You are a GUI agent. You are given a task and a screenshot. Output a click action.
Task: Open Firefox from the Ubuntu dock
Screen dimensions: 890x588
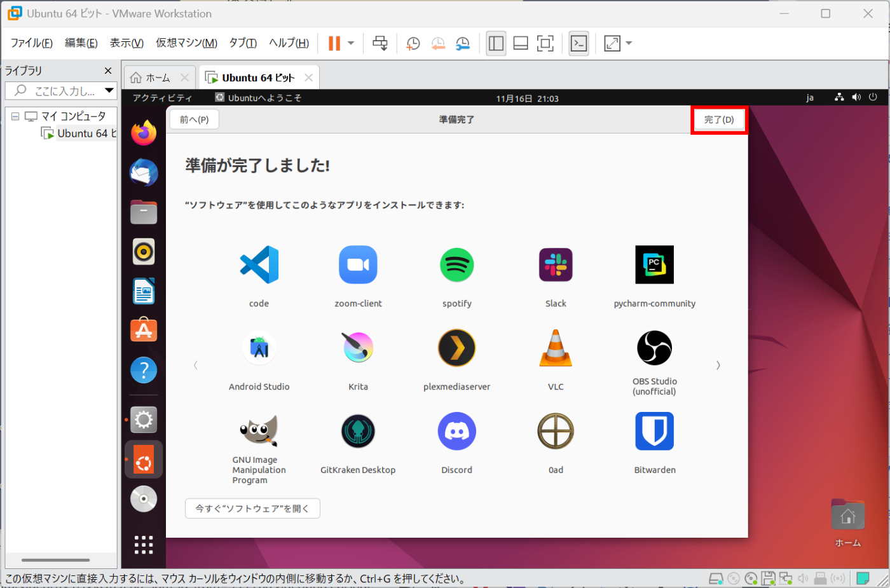144,133
